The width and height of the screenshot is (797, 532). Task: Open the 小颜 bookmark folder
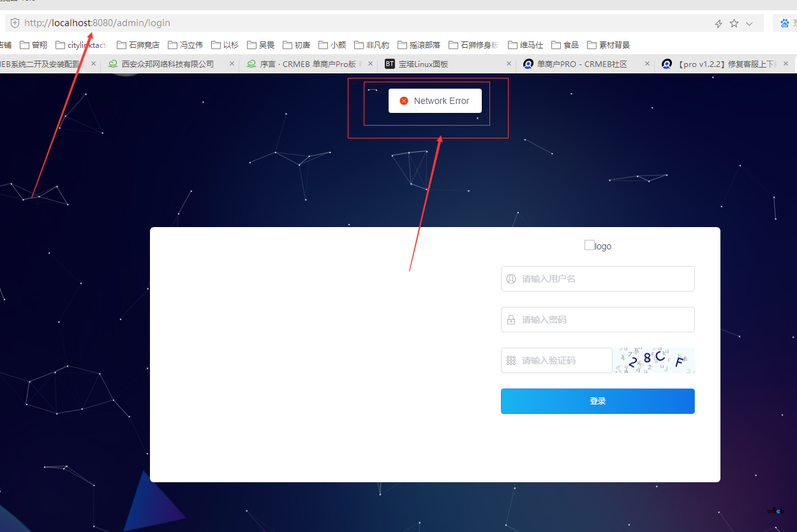[x=332, y=45]
